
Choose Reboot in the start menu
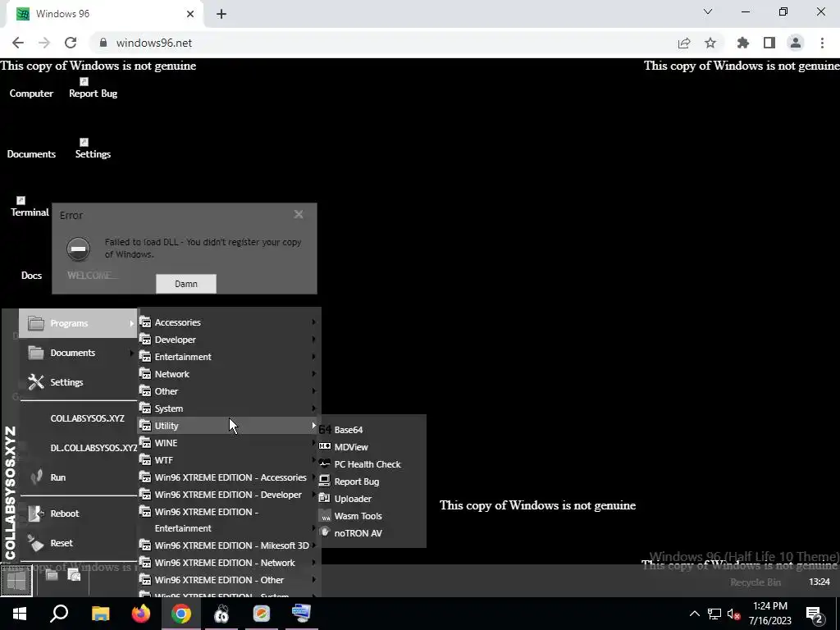(x=78, y=514)
